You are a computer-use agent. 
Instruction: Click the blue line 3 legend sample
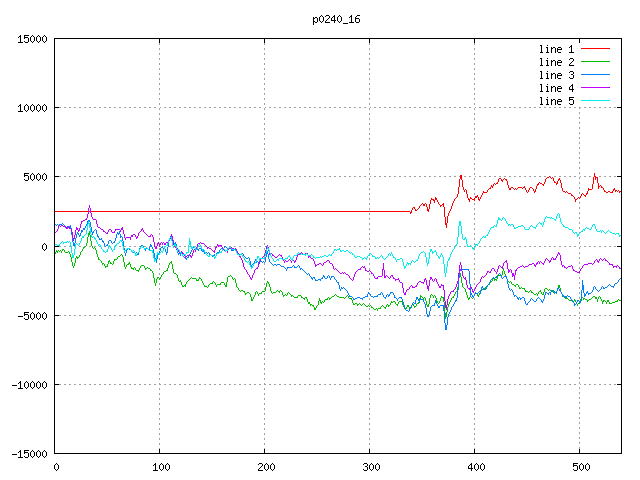[595, 75]
